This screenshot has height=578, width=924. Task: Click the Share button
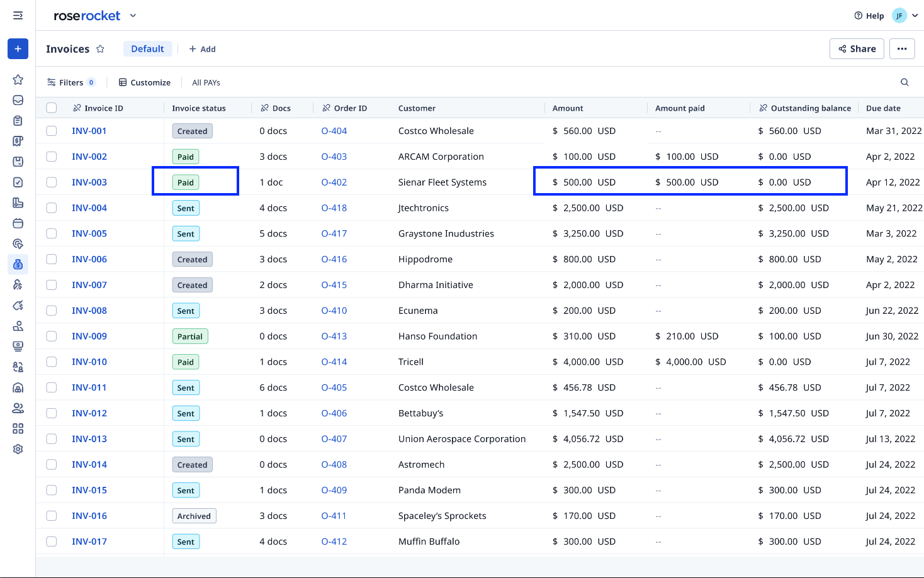click(x=857, y=48)
